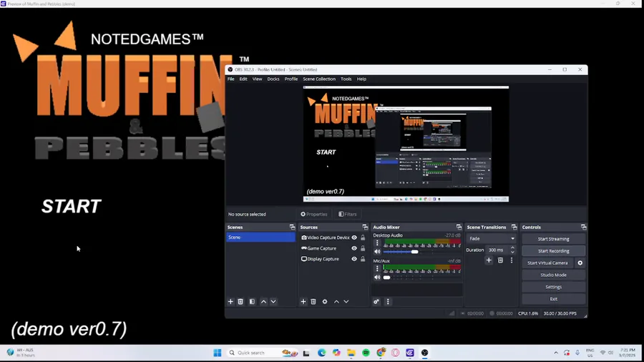Undock the Audio Mixer panel

tap(459, 227)
